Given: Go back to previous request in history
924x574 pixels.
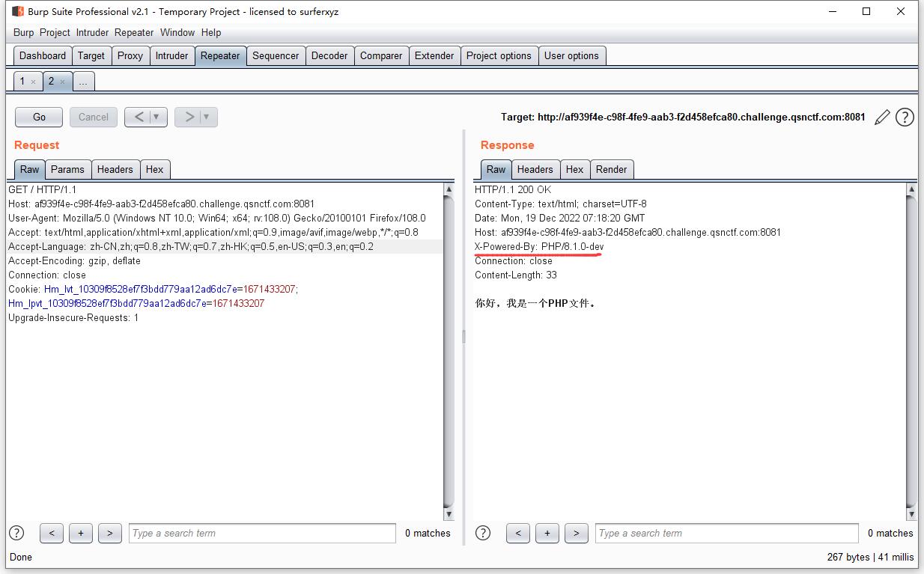Looking at the screenshot, I should (x=139, y=117).
